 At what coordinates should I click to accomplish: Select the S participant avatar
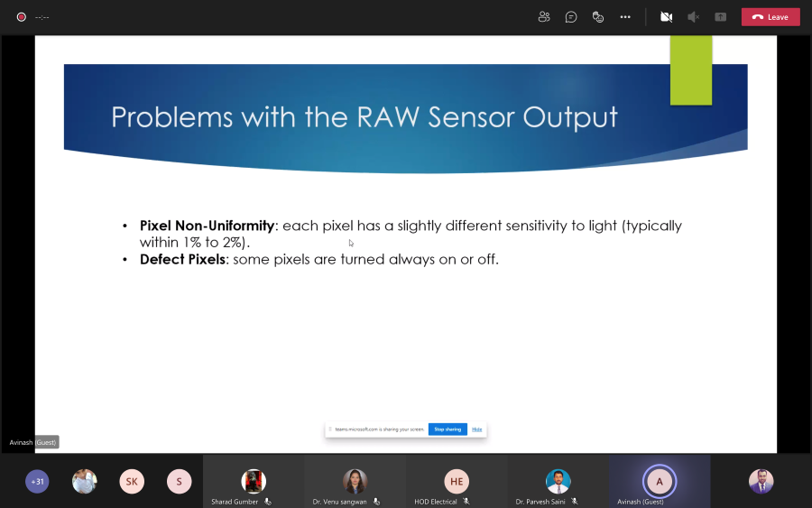coord(180,482)
